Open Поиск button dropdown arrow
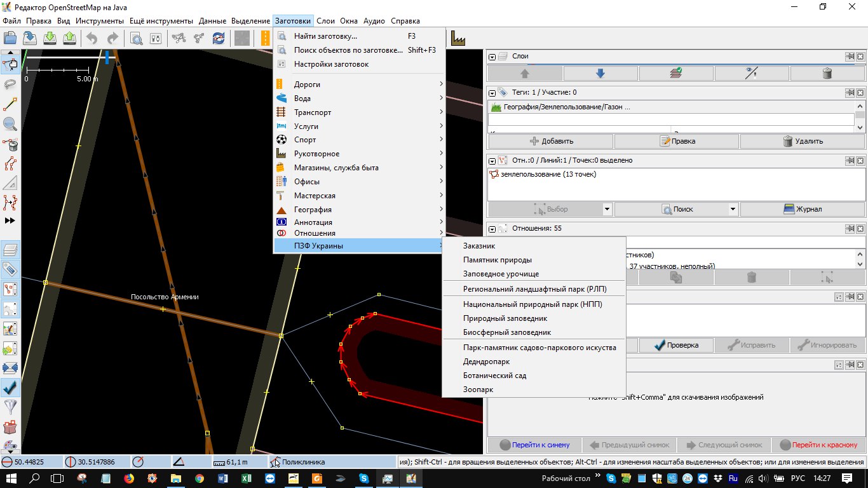Viewport: 868px width, 488px height. coord(733,209)
